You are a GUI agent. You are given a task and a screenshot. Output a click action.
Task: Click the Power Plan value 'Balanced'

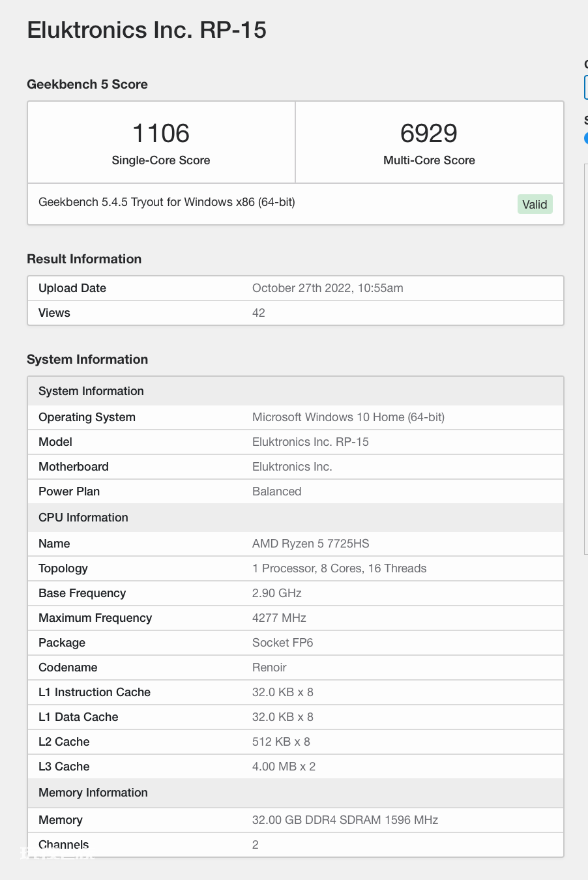click(277, 491)
